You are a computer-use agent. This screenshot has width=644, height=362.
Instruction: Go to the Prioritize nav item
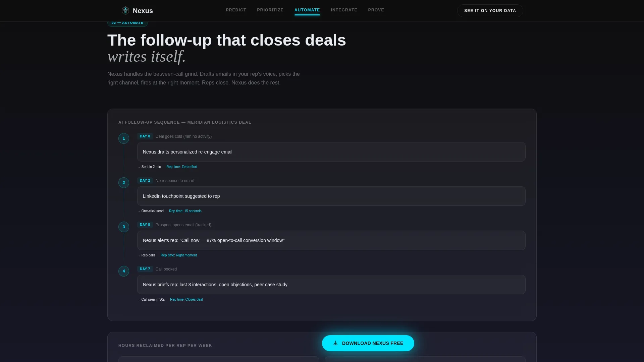pyautogui.click(x=270, y=10)
